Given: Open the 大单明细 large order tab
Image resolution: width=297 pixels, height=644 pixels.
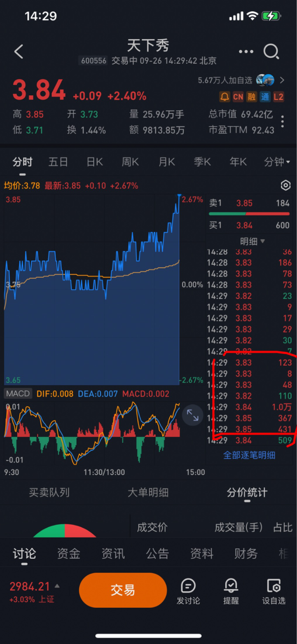Looking at the screenshot, I should (148, 493).
